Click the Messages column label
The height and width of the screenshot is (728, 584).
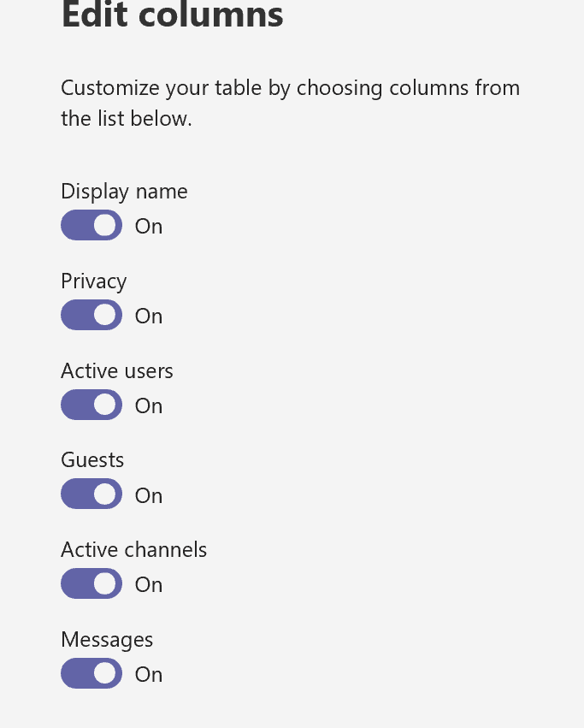pyautogui.click(x=107, y=640)
